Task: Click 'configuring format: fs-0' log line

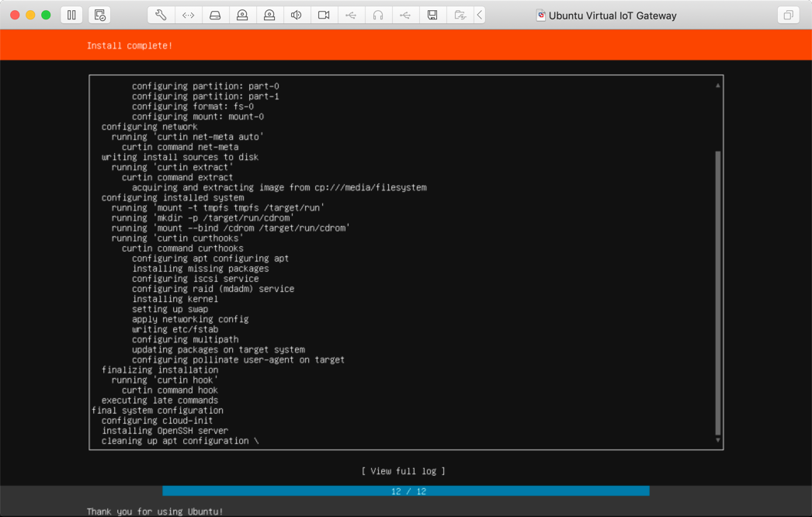Action: pyautogui.click(x=193, y=106)
